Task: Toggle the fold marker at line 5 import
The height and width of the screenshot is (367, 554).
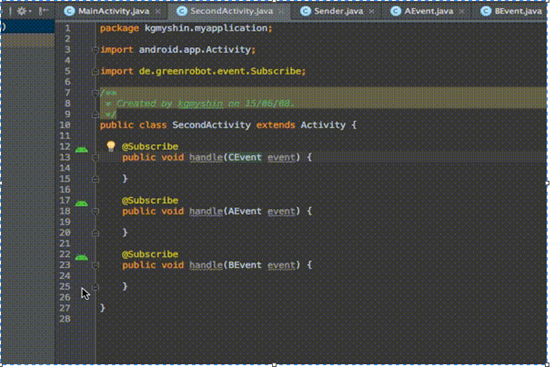Action: click(95, 72)
